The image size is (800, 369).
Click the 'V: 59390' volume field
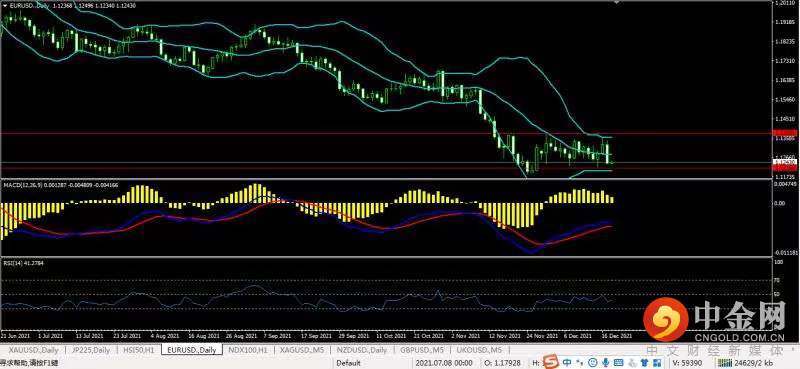pos(687,363)
